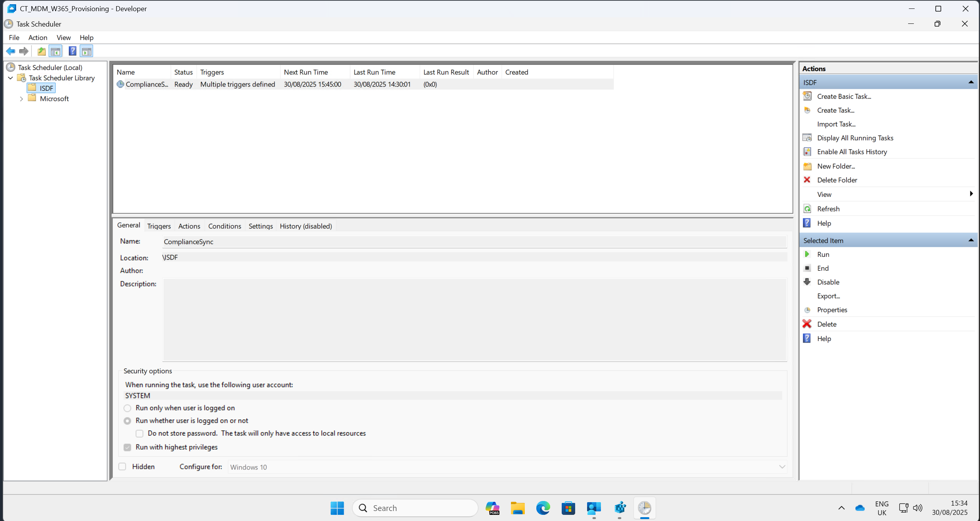This screenshot has width=980, height=521.
Task: Click Import Task... in Actions pane
Action: click(x=836, y=124)
